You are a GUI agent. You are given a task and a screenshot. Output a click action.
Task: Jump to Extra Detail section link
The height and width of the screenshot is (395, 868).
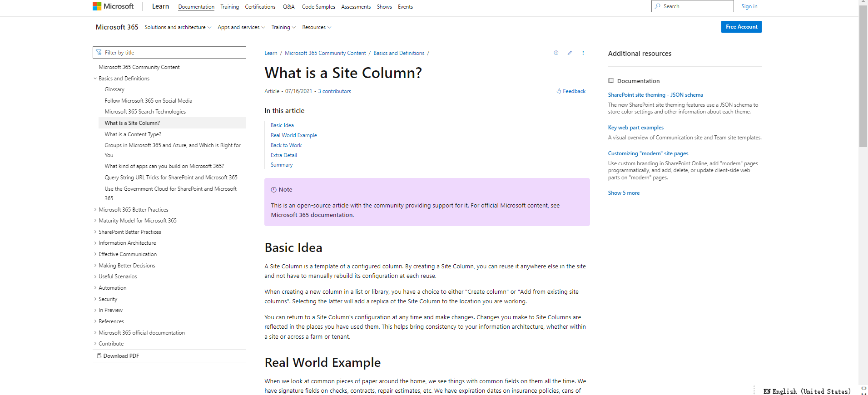pos(284,155)
